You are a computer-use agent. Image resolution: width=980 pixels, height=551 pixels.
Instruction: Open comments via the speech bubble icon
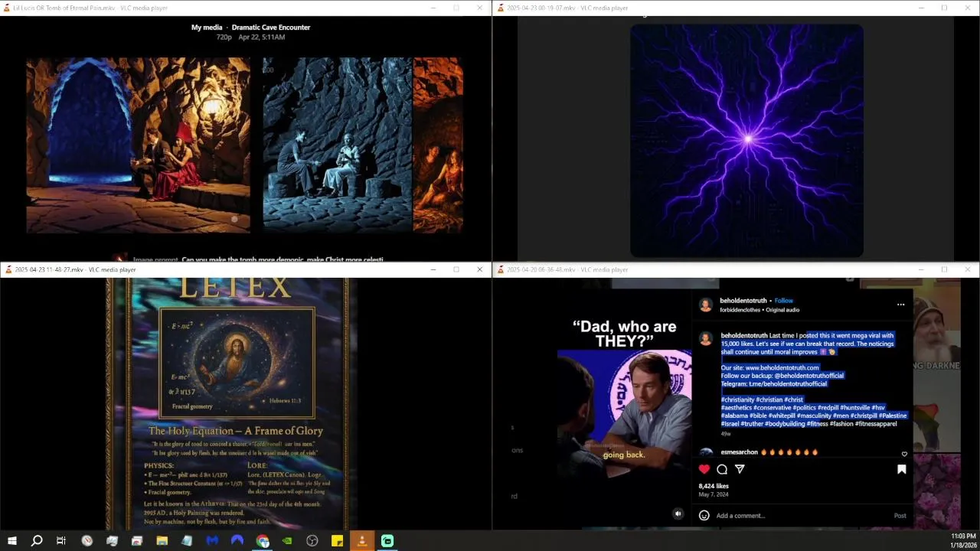(722, 469)
